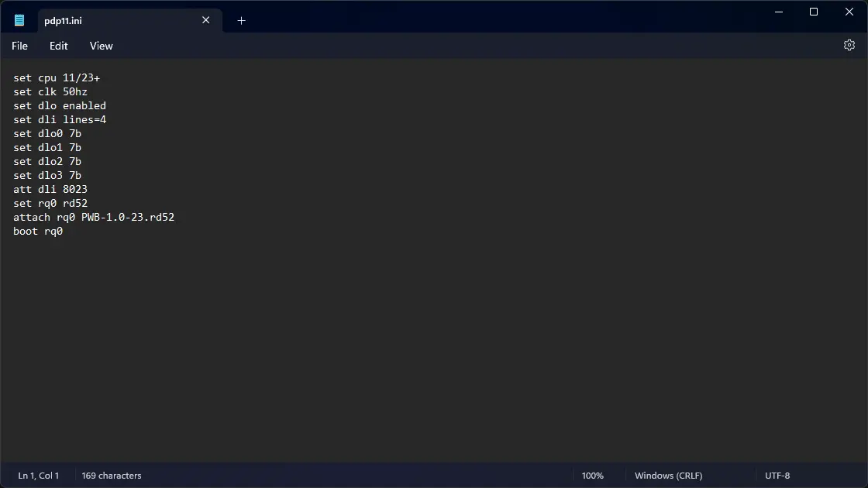Open the Edit menu
This screenshot has height=488, width=868.
[59, 46]
